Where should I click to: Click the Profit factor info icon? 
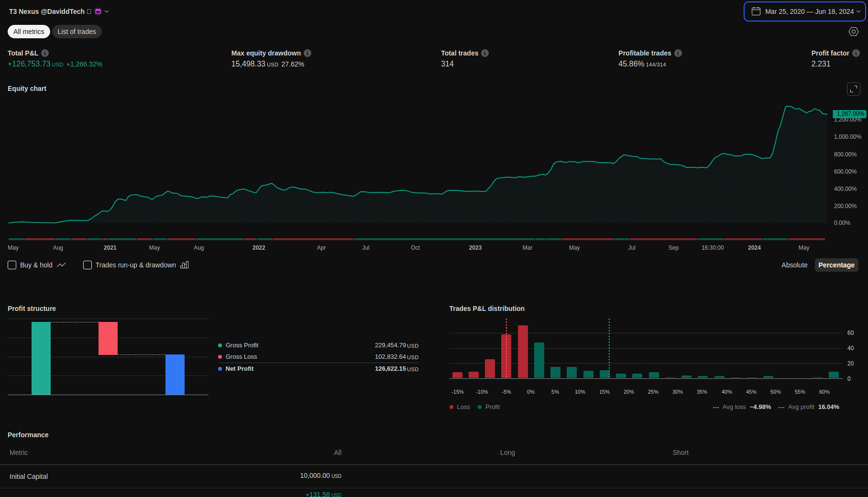[856, 53]
